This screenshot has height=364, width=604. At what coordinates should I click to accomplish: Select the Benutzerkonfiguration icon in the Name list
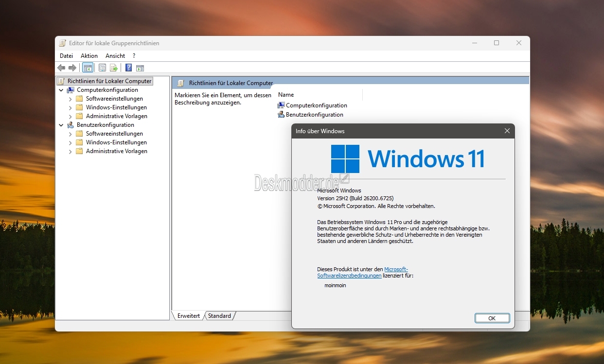[x=281, y=115]
